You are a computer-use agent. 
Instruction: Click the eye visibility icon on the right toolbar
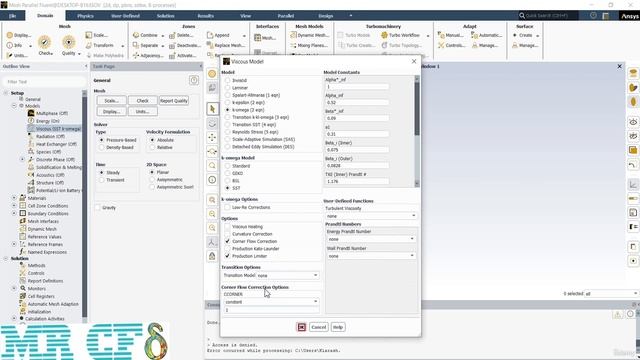(x=633, y=122)
